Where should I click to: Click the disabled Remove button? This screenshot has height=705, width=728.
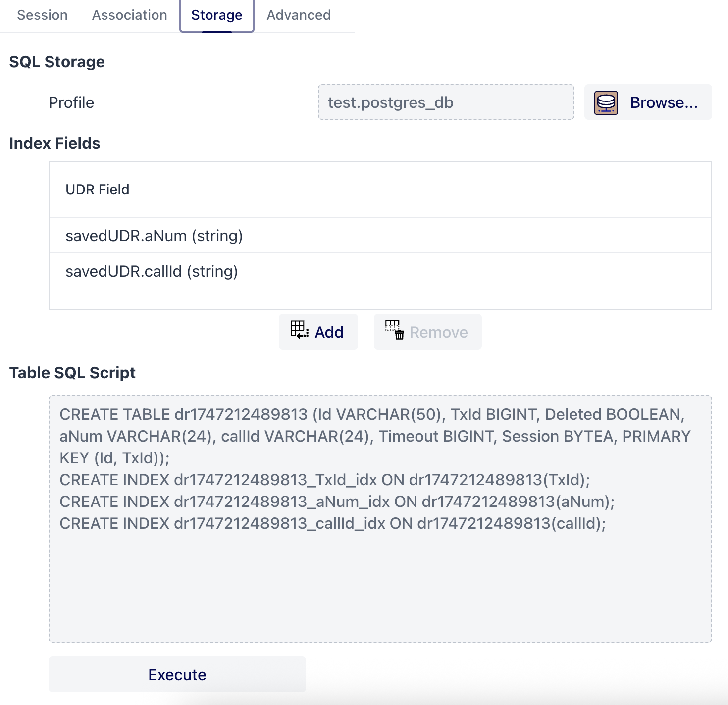(x=427, y=331)
